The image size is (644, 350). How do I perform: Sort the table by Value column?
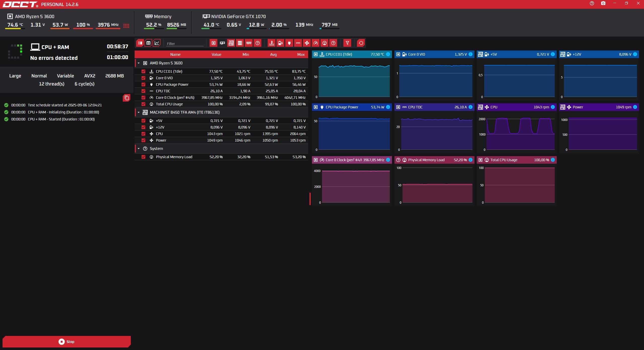click(216, 55)
